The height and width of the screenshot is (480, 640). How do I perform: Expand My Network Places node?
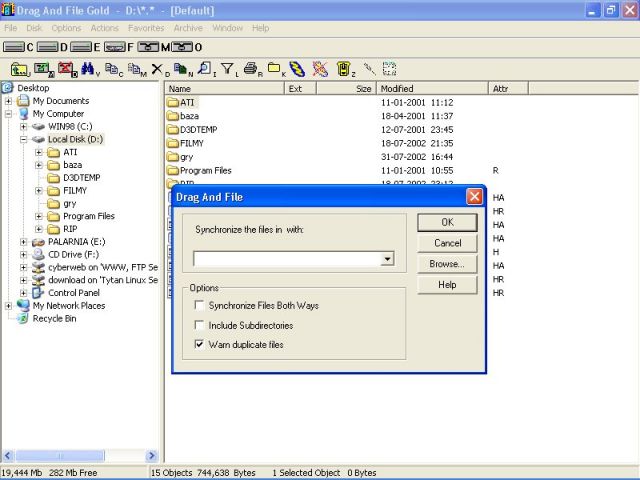click(8, 306)
